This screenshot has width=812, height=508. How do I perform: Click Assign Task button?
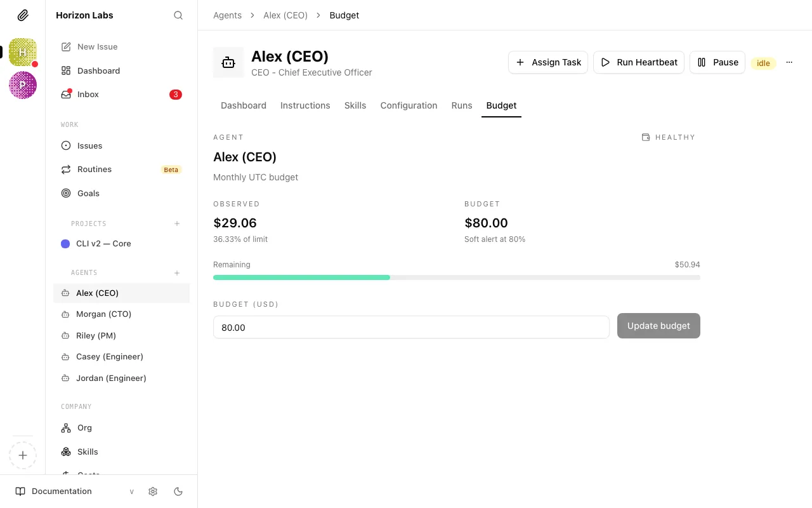pos(548,62)
